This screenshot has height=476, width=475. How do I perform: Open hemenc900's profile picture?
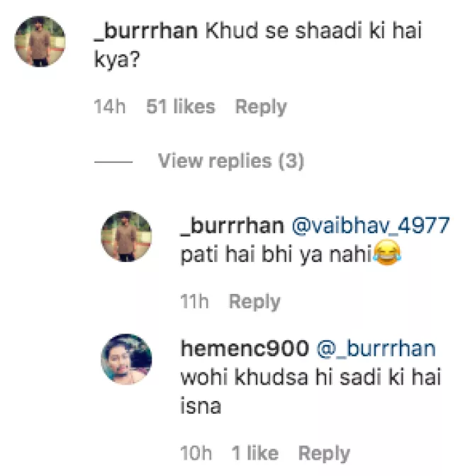pyautogui.click(x=126, y=359)
